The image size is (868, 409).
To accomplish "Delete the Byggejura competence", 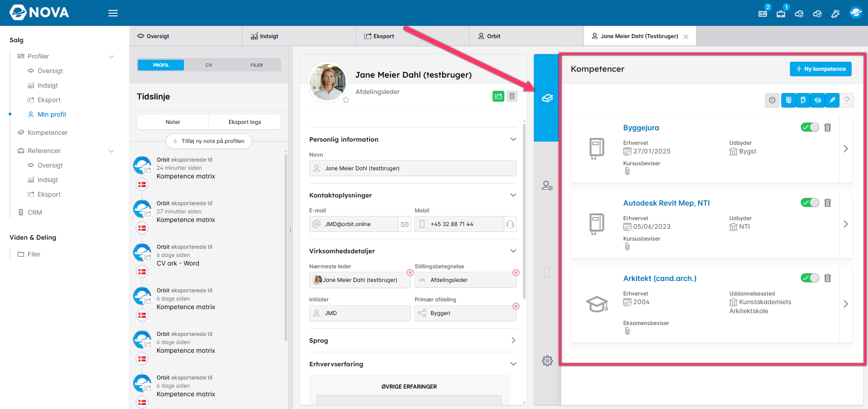I will click(x=828, y=128).
